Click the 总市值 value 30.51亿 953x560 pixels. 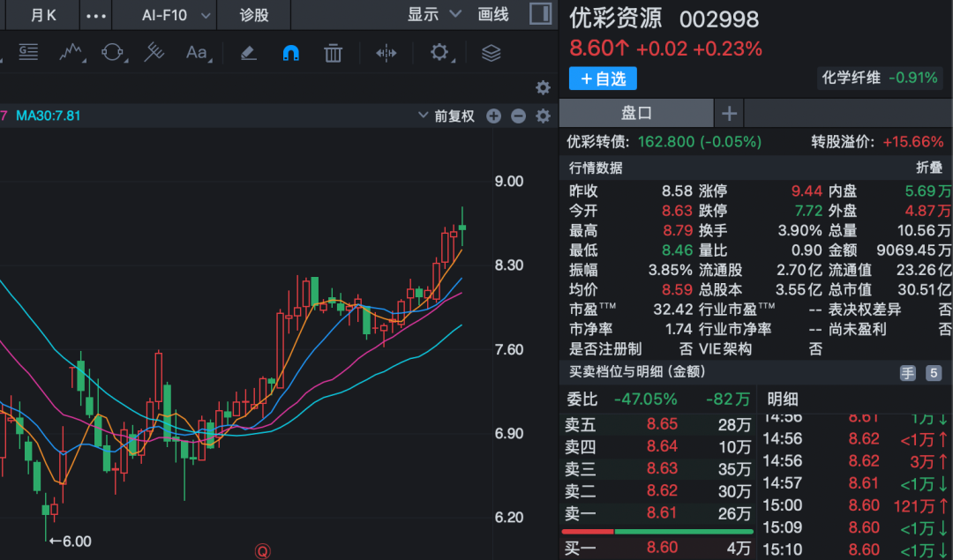pos(924,290)
